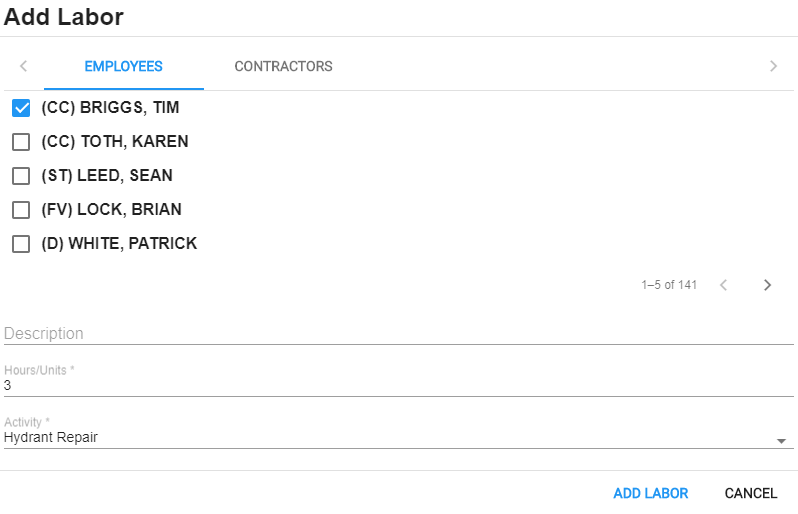Enable the Lock, Brian checkbox
This screenshot has width=798, height=514.
pos(21,210)
